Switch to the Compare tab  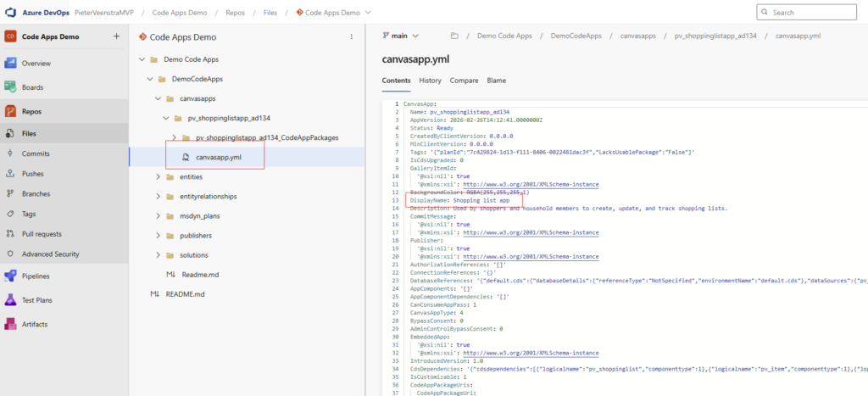[x=464, y=81]
